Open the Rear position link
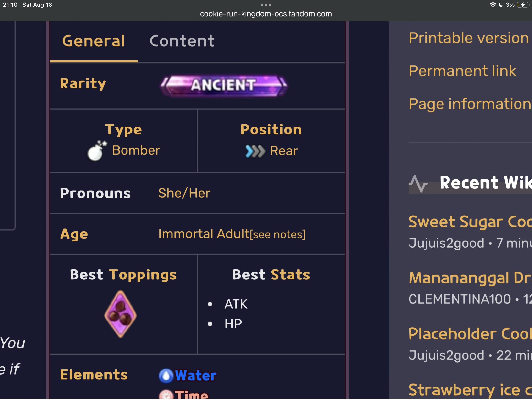The image size is (532, 399). click(x=284, y=151)
